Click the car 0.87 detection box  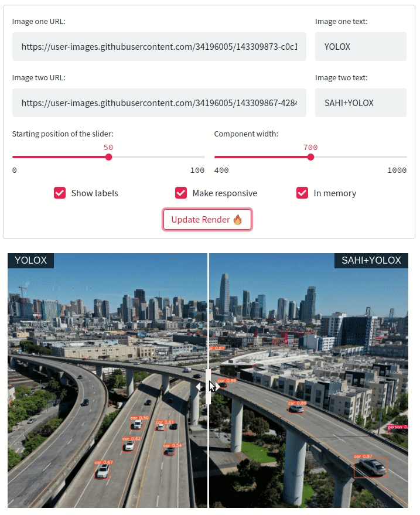coord(370,468)
